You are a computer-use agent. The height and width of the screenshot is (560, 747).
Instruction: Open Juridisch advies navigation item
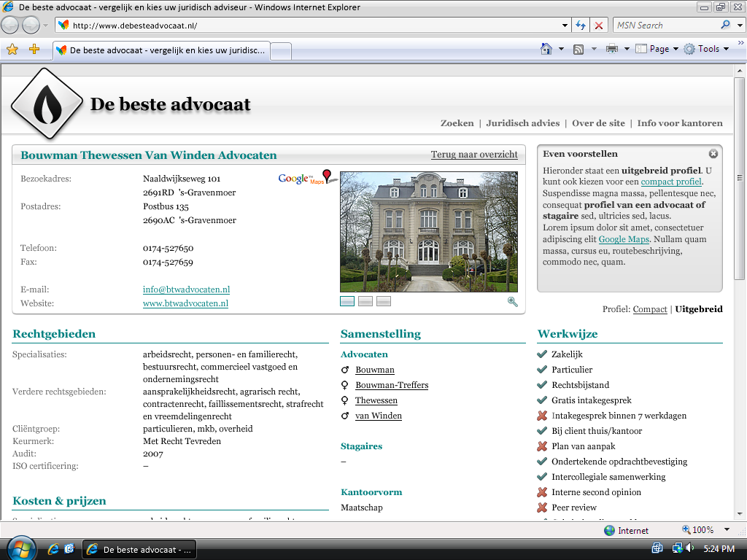click(522, 123)
